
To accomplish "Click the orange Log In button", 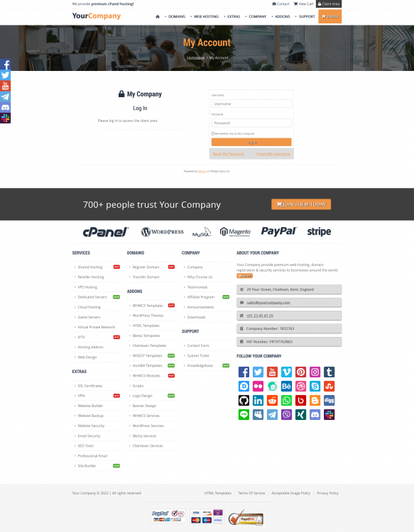I will pos(251,142).
